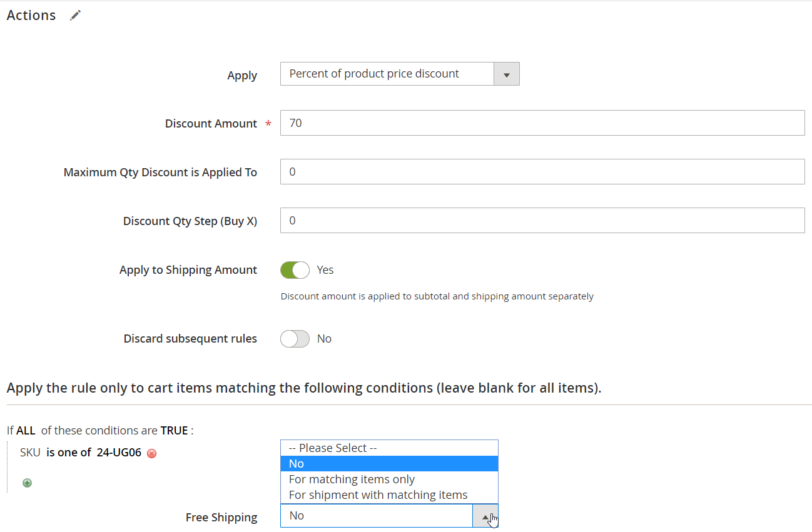This screenshot has height=532, width=812.
Task: Remove the SKU condition with red icon
Action: click(x=151, y=453)
